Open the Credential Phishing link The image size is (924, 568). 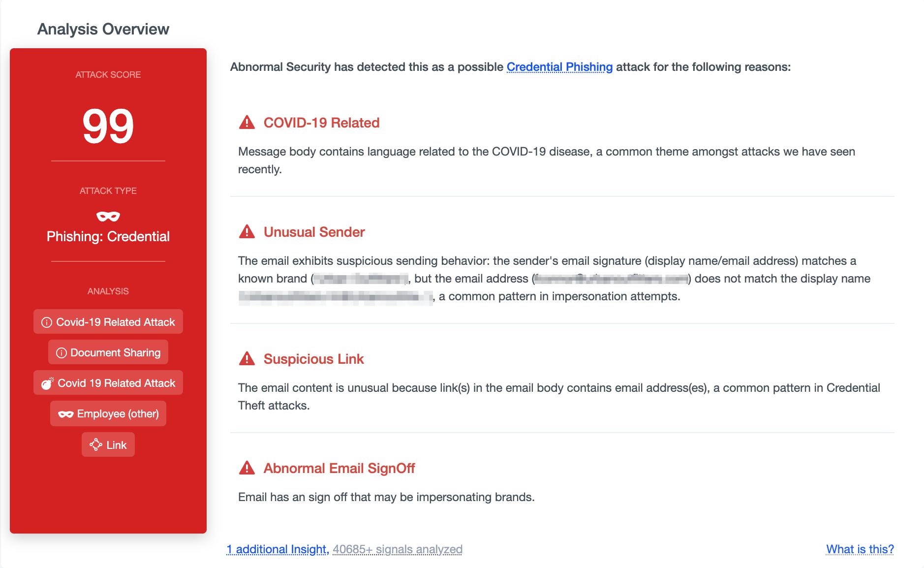559,67
